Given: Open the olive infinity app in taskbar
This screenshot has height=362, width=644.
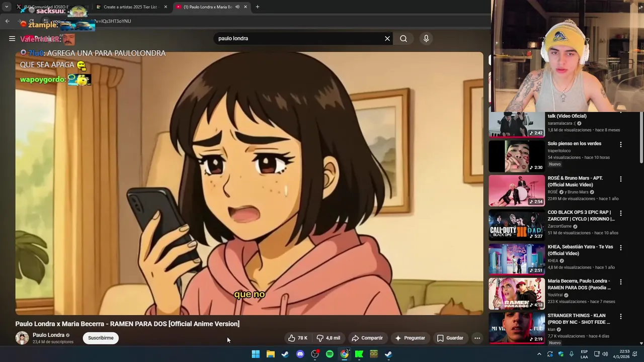Looking at the screenshot, I should pyautogui.click(x=374, y=354).
